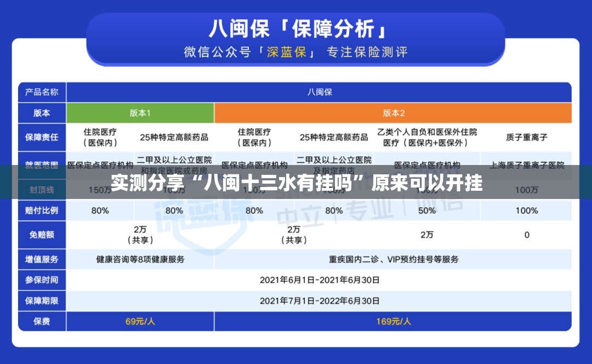Select the green 版本1 header cell
Viewport: 592px width, 364px height.
[140, 113]
